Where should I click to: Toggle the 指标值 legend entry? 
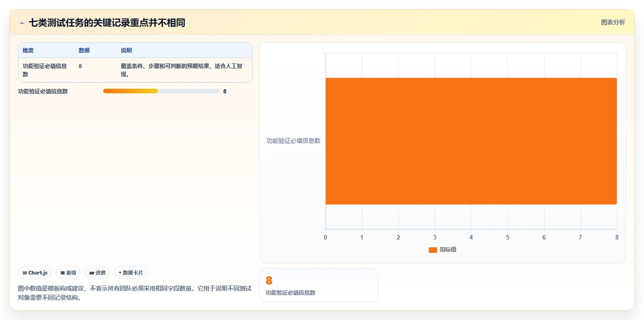(x=442, y=250)
